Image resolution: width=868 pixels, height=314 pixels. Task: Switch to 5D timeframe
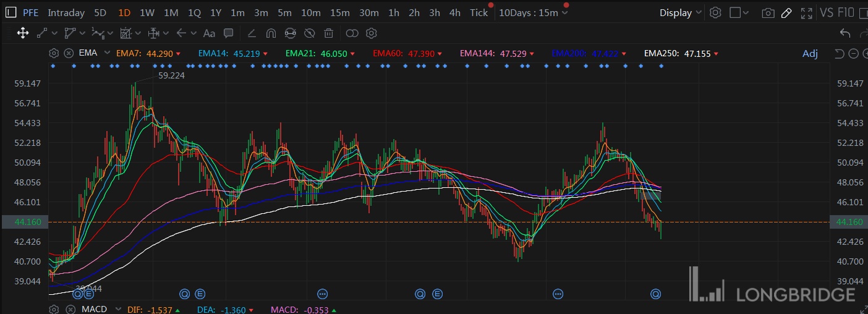point(100,12)
